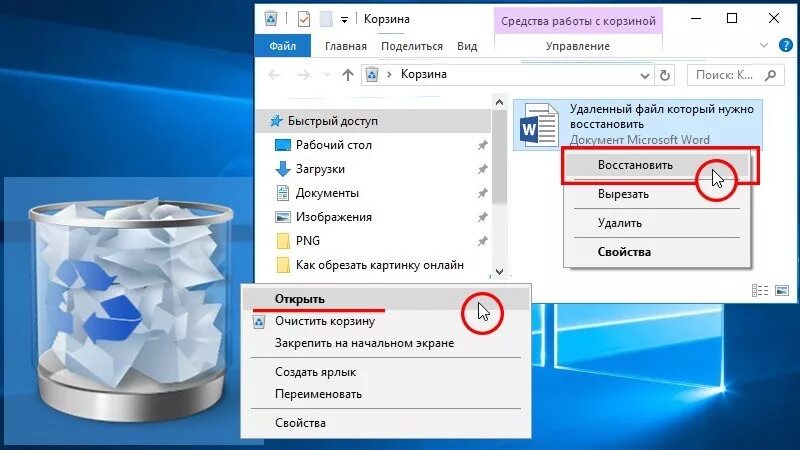800x450 pixels.
Task: Click the Recycle Bin icon in address bar
Action: [372, 75]
